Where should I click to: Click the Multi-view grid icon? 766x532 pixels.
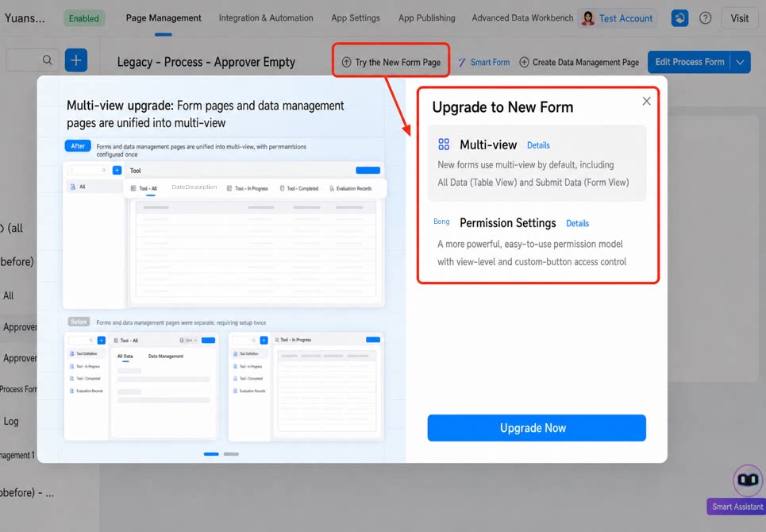point(444,144)
